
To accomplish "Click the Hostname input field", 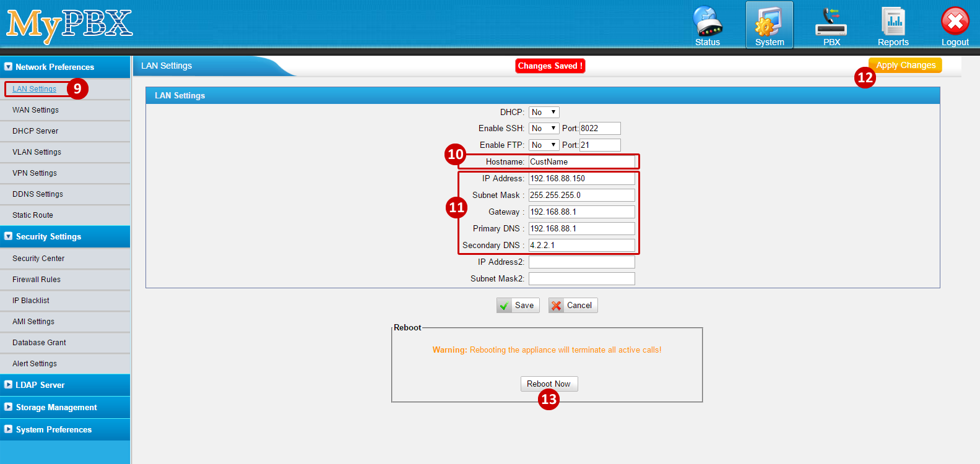I will pyautogui.click(x=581, y=162).
